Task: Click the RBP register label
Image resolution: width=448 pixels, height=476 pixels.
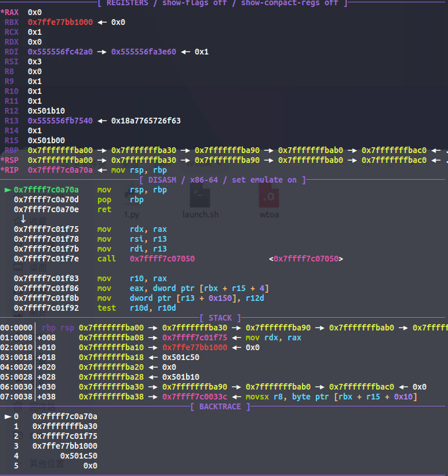Action: point(12,151)
